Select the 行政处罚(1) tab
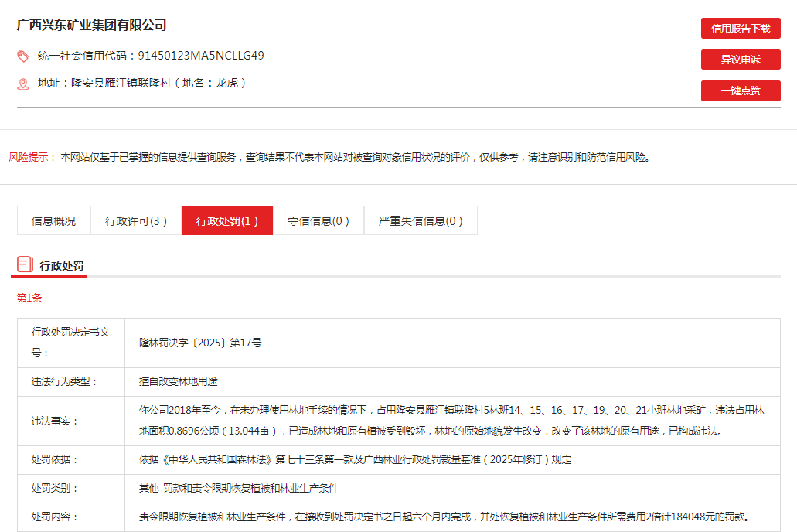The height and width of the screenshot is (532, 797). point(227,220)
